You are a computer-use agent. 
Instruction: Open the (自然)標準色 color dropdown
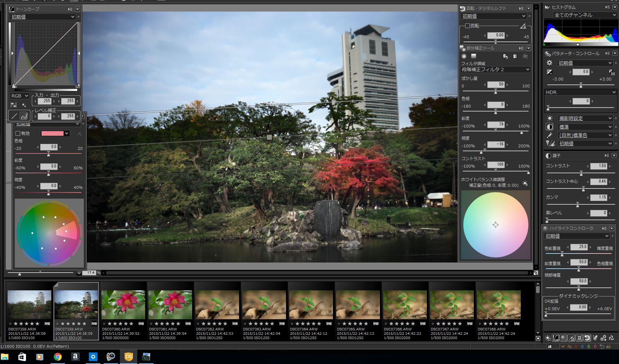click(x=585, y=135)
